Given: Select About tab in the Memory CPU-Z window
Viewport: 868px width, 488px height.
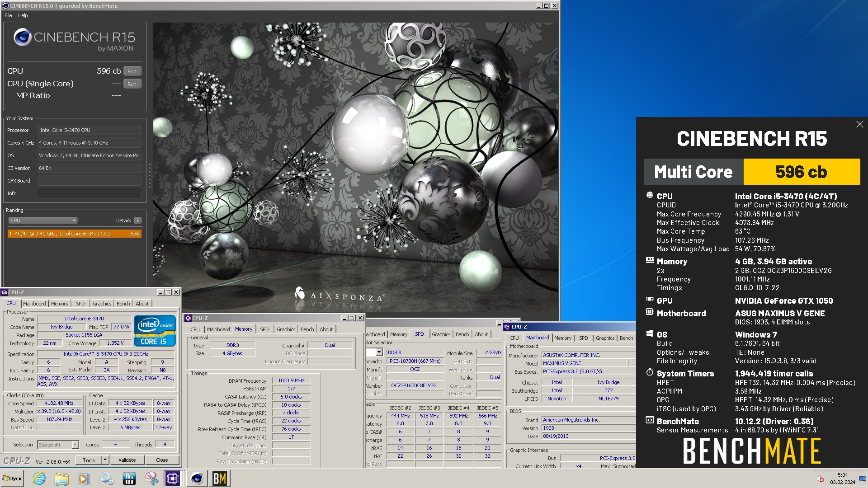Looking at the screenshot, I should (x=326, y=329).
